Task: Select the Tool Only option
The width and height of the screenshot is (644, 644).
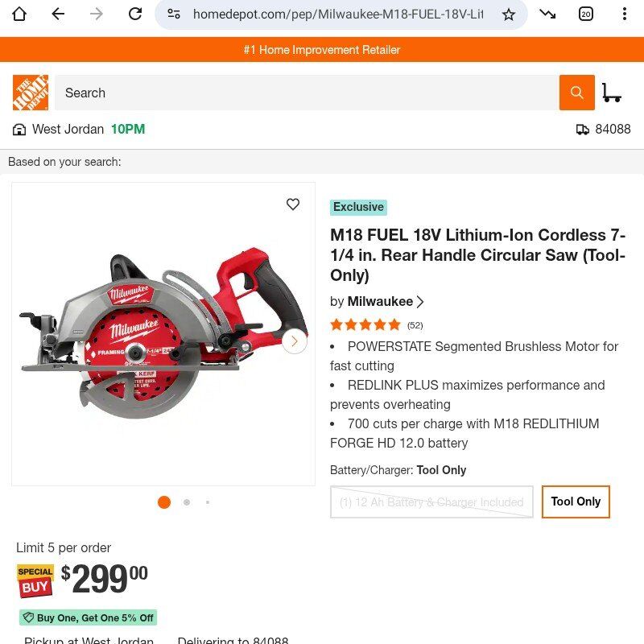Action: 576,502
